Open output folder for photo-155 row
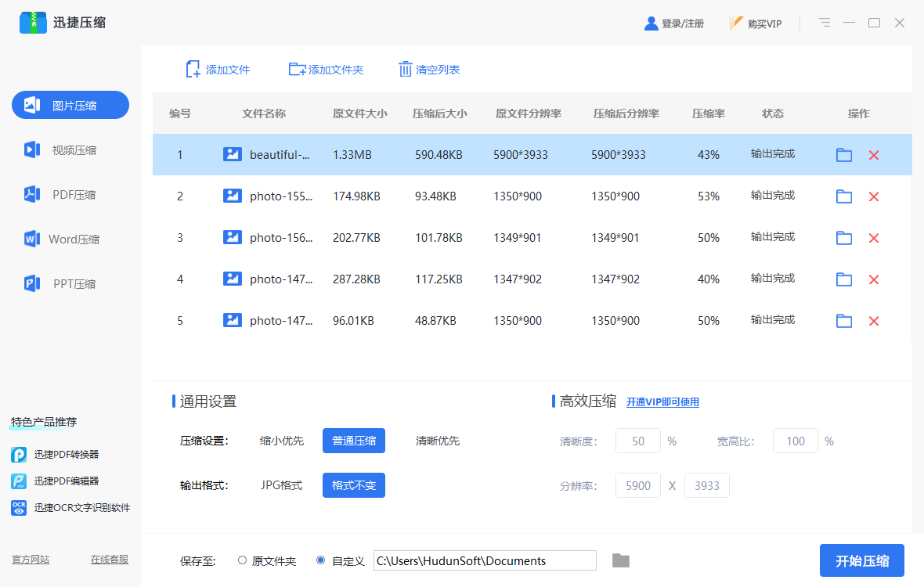This screenshot has height=587, width=924. [x=844, y=196]
